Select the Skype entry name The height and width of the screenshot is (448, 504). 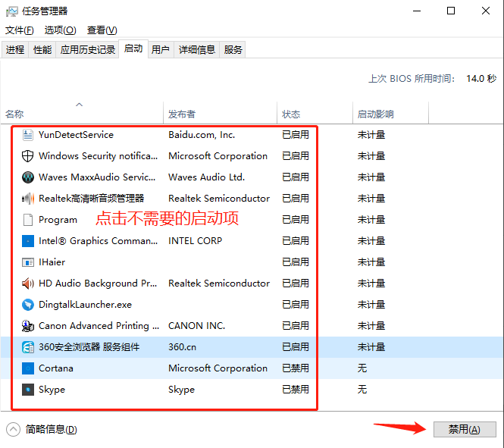click(x=52, y=390)
